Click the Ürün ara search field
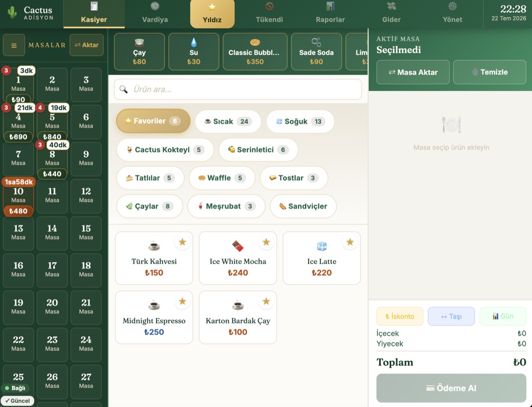532x407 pixels. click(238, 89)
